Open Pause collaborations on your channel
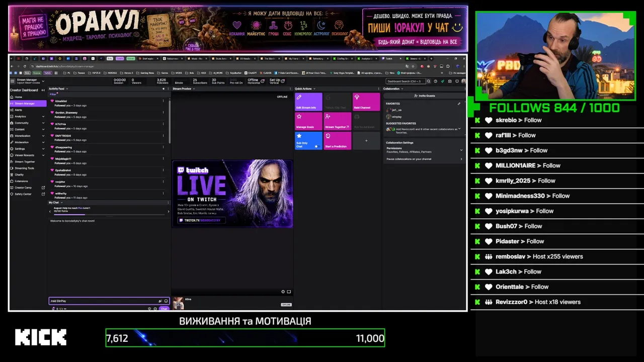Viewport: 644px width, 362px height. [x=424, y=159]
